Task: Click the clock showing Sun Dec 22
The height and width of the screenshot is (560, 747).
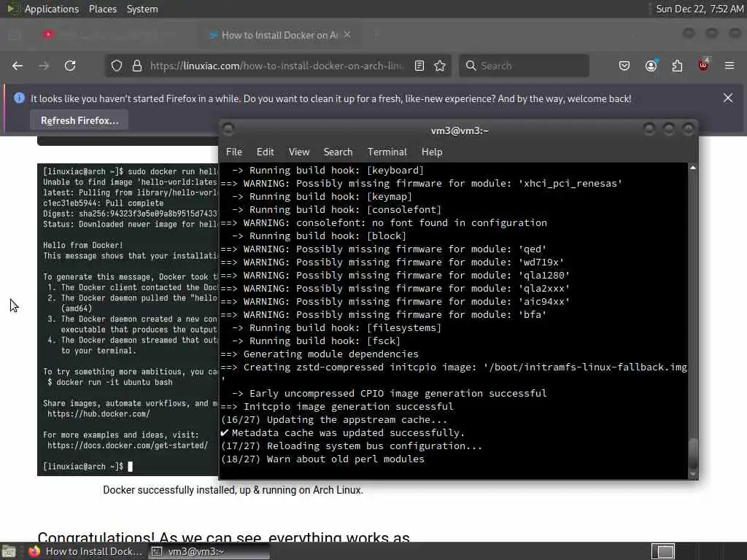Action: click(x=700, y=9)
